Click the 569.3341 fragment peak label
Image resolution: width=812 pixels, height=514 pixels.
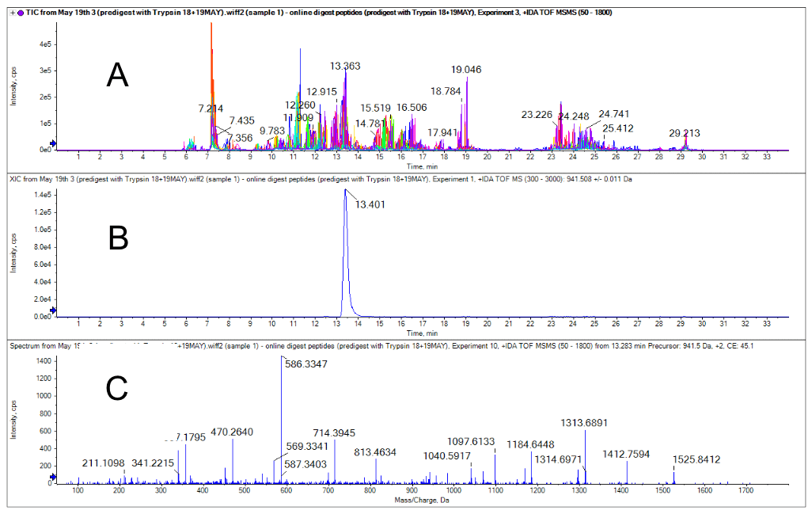307,447
